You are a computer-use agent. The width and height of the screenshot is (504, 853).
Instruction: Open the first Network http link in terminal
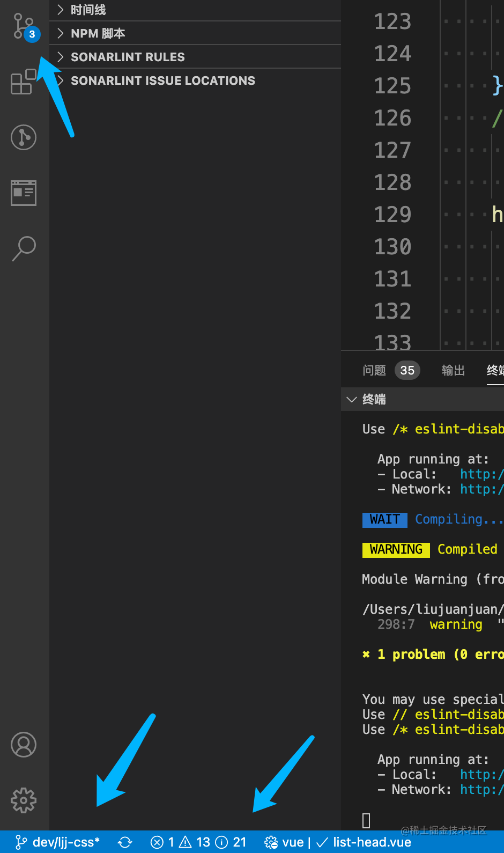click(x=481, y=489)
